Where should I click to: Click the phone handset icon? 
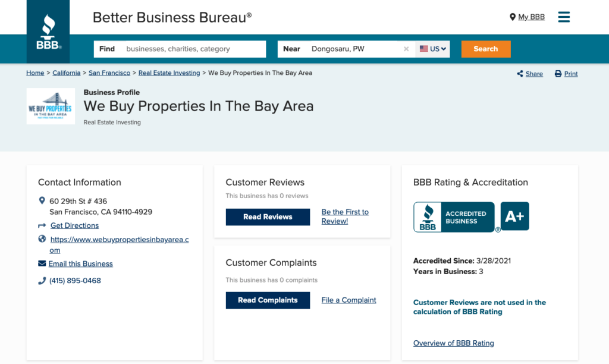pos(42,281)
